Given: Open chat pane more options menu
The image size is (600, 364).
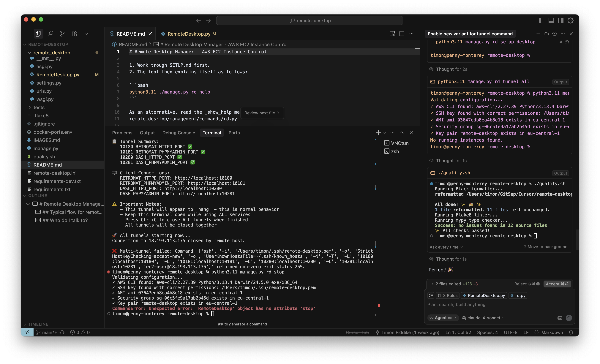Looking at the screenshot, I should pyautogui.click(x=563, y=34).
